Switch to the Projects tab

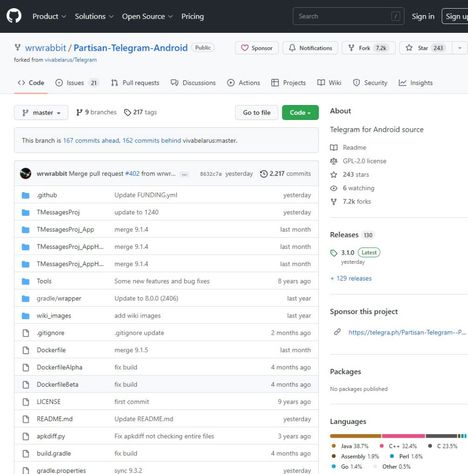tap(288, 83)
